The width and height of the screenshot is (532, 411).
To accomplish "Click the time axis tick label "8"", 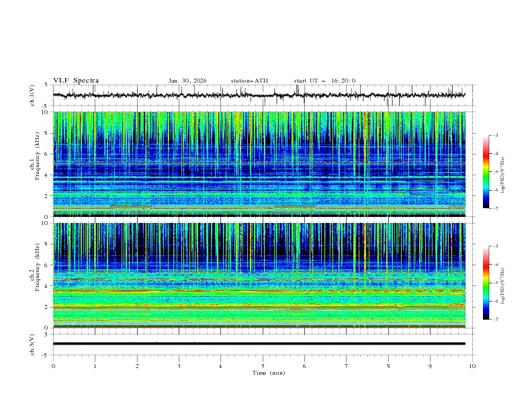I will click(x=388, y=366).
